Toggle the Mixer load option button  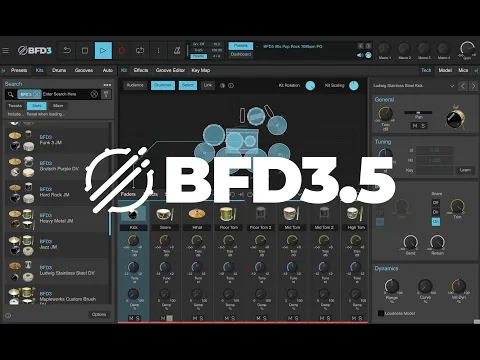click(x=58, y=106)
